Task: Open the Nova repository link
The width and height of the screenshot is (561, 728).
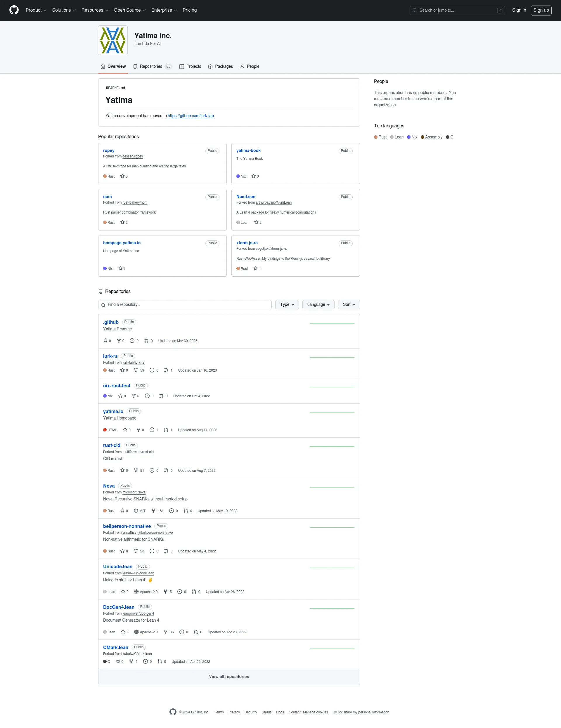Action: [109, 486]
